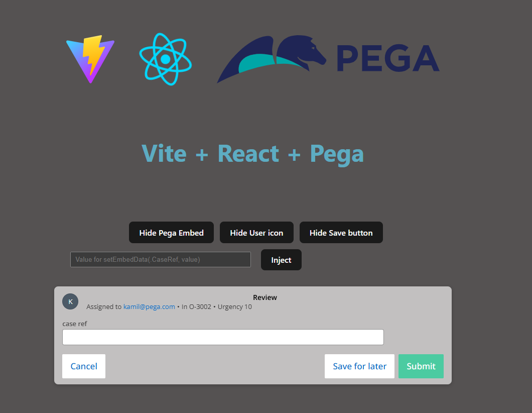This screenshot has width=532, height=413.
Task: Click the Pega horse logo
Action: click(272, 59)
